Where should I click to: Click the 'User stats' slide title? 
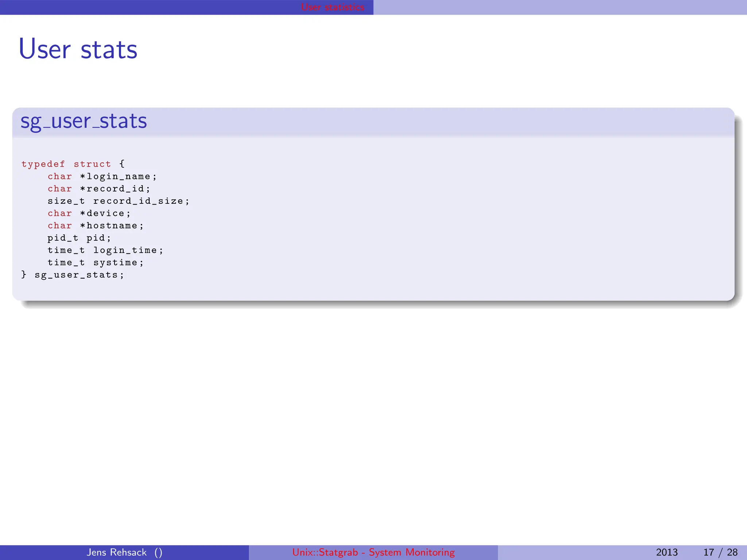tap(78, 49)
